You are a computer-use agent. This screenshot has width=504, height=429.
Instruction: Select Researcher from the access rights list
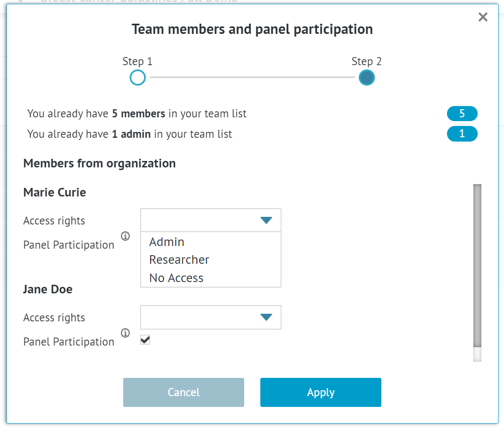[179, 259]
